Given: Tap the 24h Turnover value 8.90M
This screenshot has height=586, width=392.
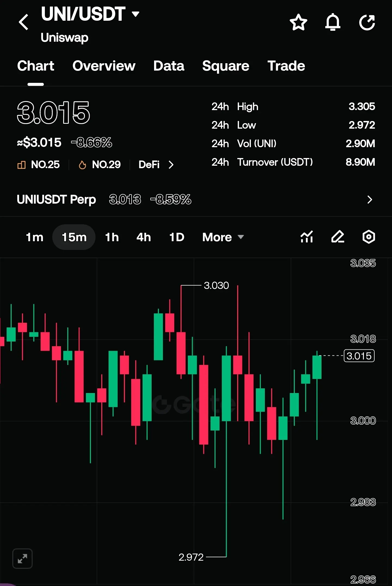Looking at the screenshot, I should [x=360, y=162].
